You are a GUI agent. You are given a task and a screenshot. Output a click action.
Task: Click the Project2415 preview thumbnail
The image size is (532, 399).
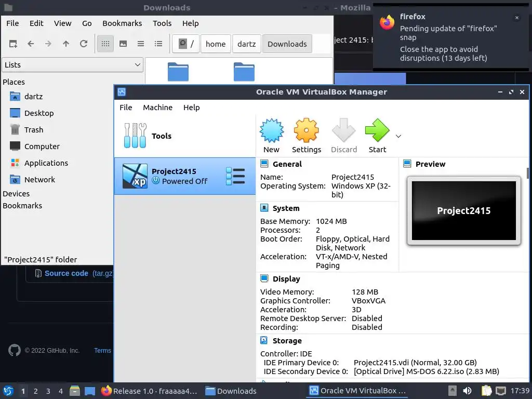(464, 210)
